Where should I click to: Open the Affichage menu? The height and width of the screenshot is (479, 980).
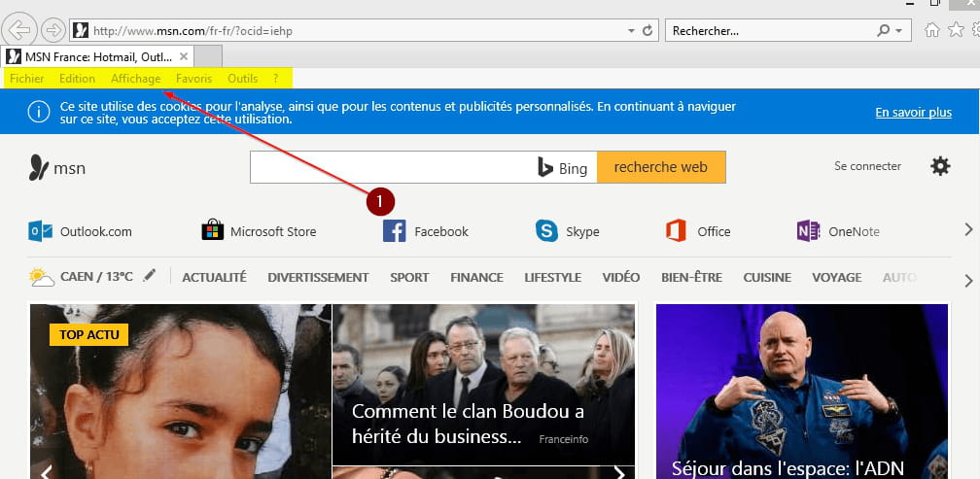(x=136, y=79)
